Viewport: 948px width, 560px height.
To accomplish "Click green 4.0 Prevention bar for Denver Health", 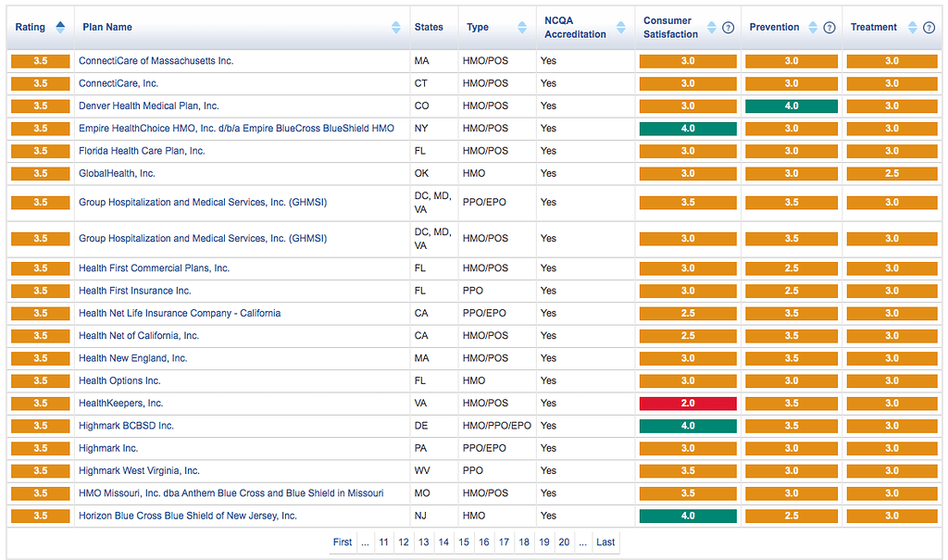I will point(792,106).
